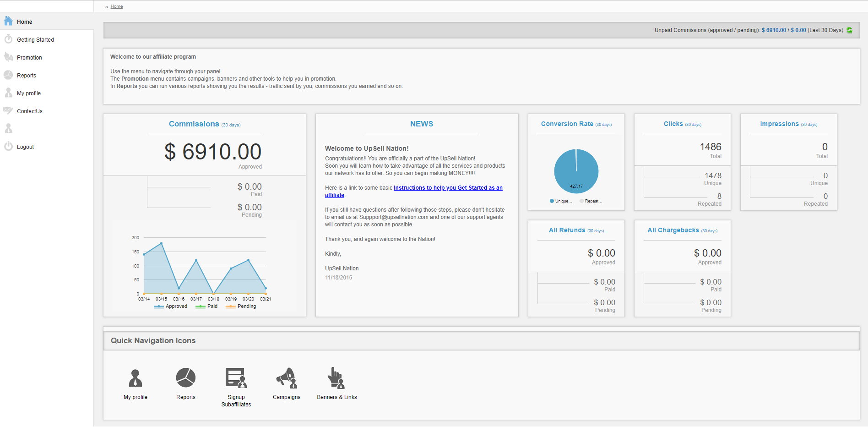The image size is (868, 427).
Task: Open the ContactUs menu item
Action: 30,111
